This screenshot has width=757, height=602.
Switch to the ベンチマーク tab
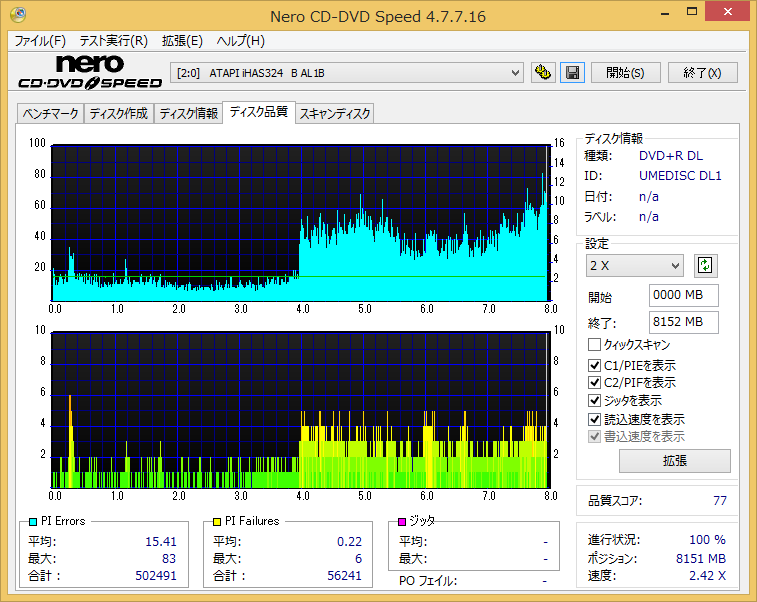click(x=50, y=114)
